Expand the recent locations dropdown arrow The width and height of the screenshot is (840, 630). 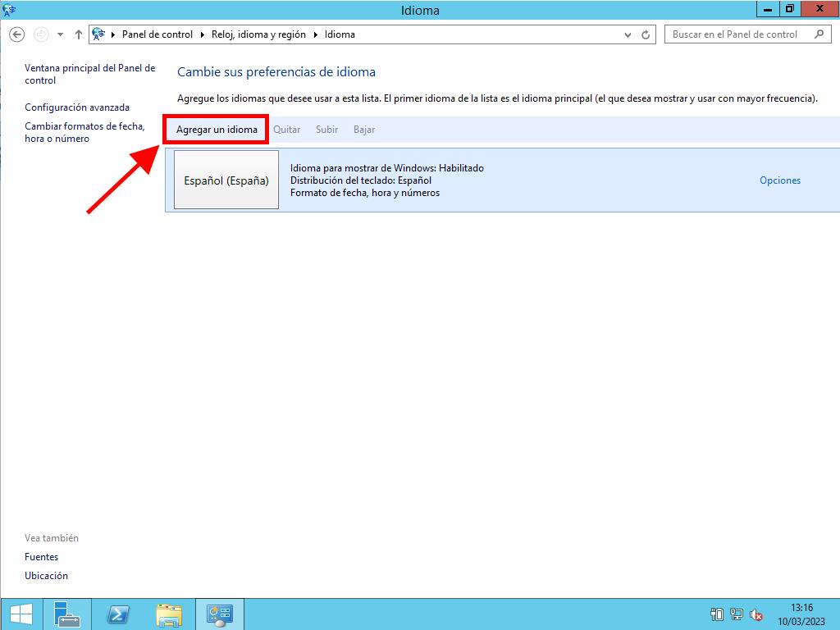60,34
